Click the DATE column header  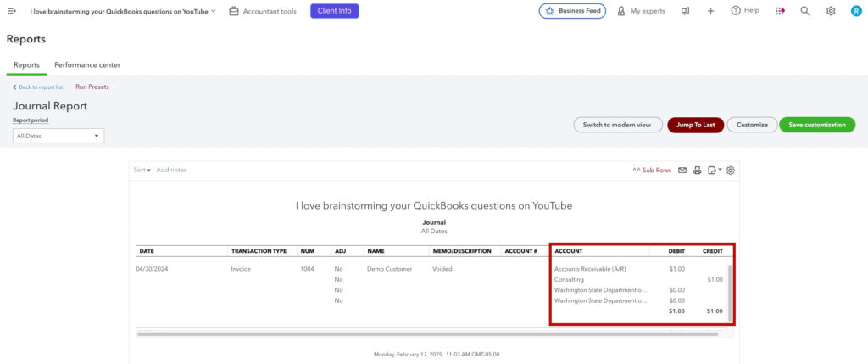[147, 251]
